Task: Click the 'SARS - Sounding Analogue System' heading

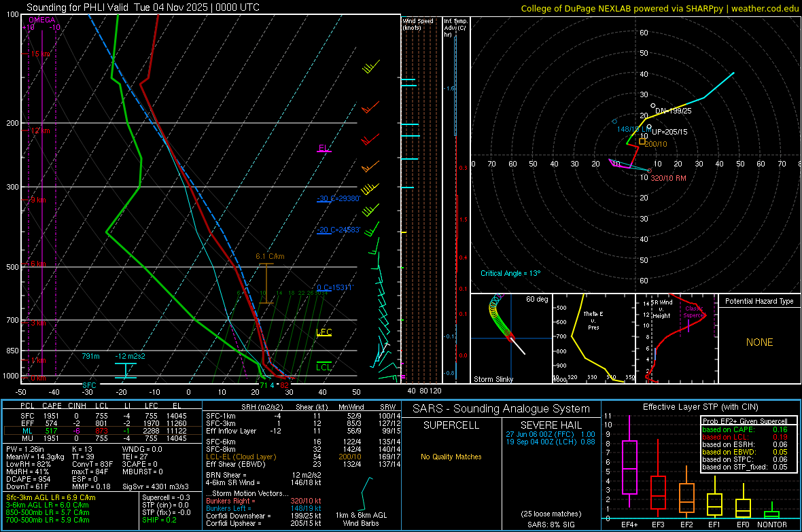Action: 501,409
